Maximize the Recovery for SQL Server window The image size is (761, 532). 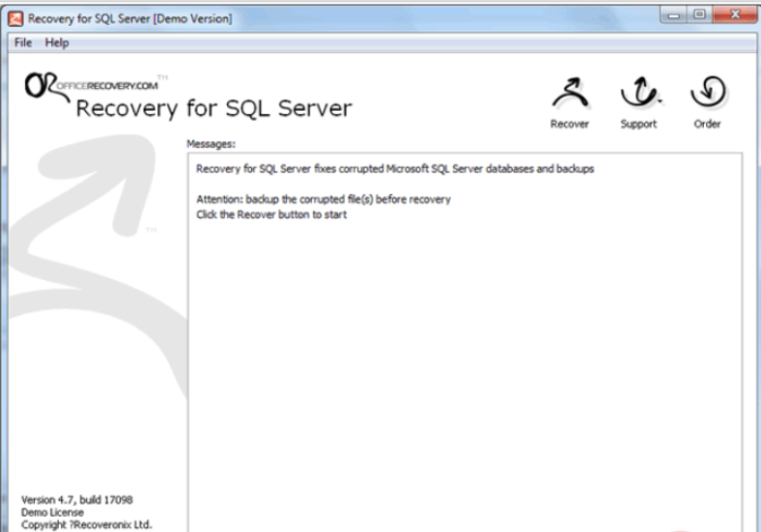699,15
